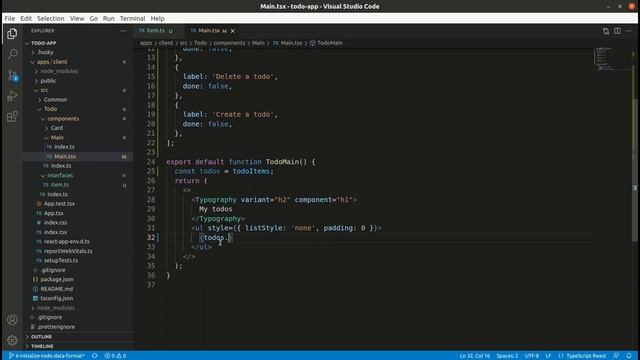Open the Go menu
Screen dimensions: 640x360
[93, 18]
